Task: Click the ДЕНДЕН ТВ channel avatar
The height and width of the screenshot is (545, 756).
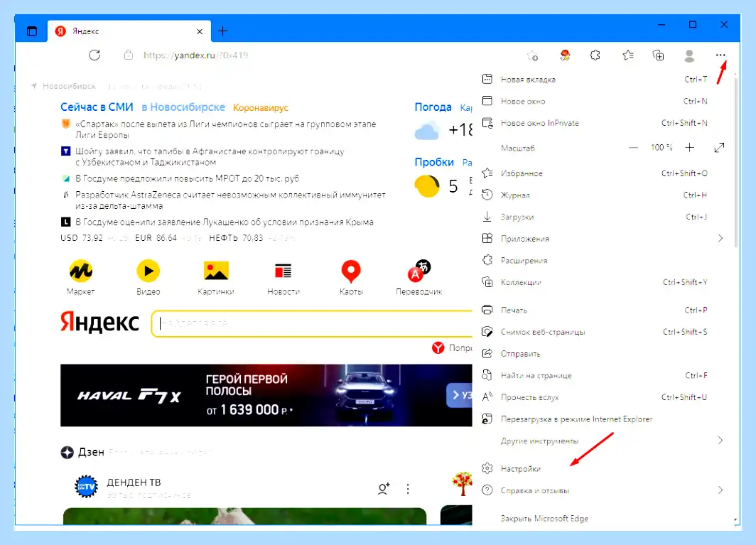Action: (x=86, y=487)
